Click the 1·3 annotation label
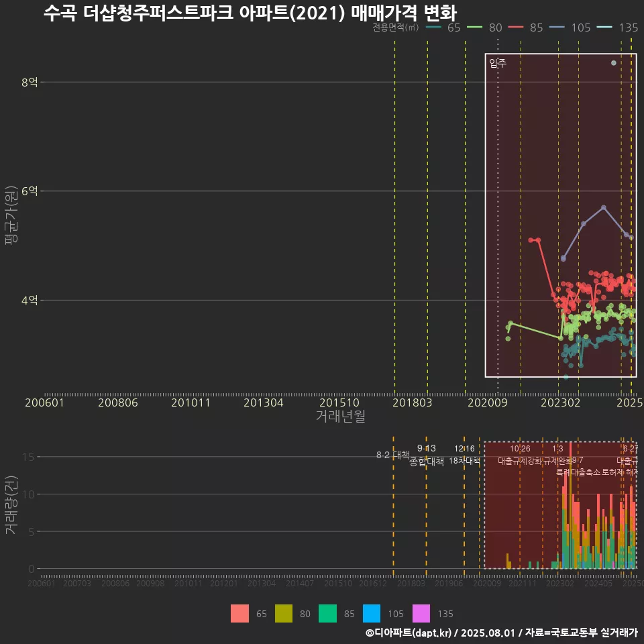The height and width of the screenshot is (644, 644). (x=557, y=449)
